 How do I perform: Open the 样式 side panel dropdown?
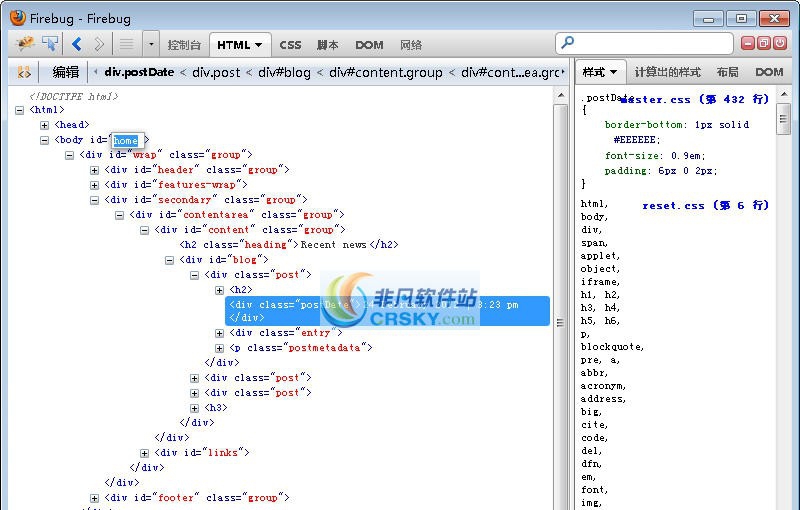[600, 72]
